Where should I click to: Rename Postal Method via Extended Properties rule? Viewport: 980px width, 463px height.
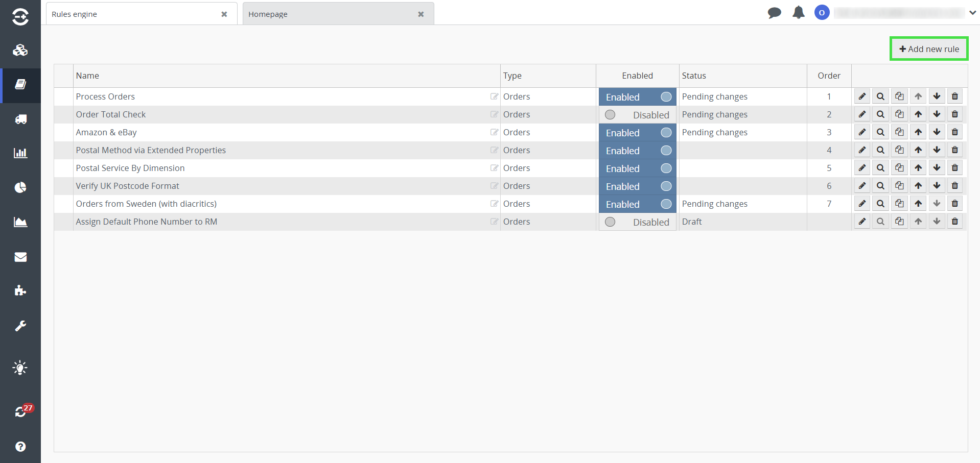click(494, 150)
